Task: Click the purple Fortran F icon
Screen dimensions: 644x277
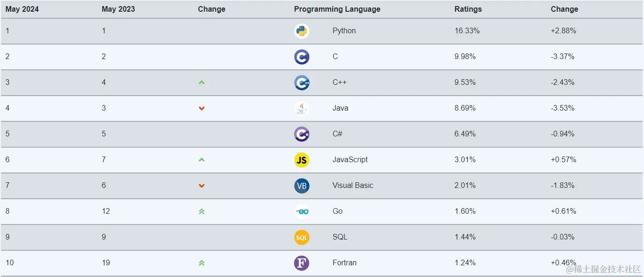Action: tap(302, 263)
